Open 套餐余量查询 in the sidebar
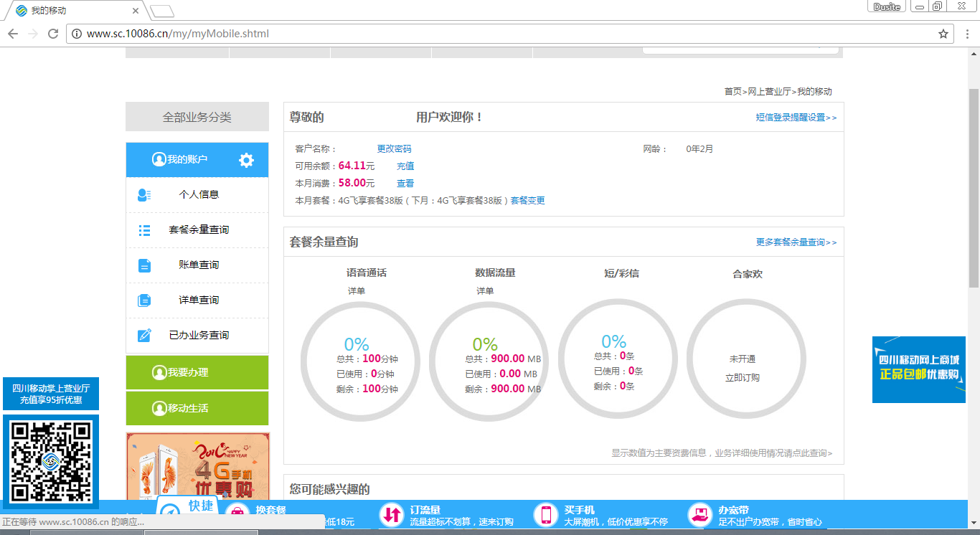The image size is (980, 535). pyautogui.click(x=197, y=230)
